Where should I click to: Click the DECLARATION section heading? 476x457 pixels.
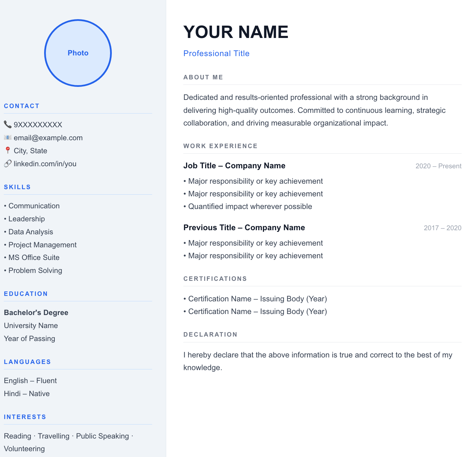coord(210,335)
